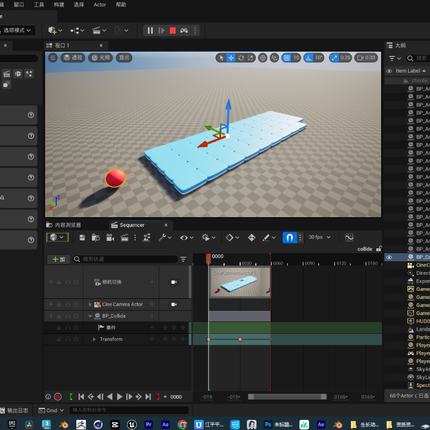Toggle grid snapping in viewport toolbar

click(287, 58)
